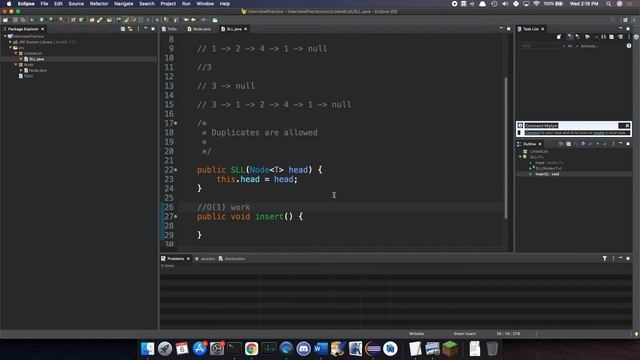
Task: Minimize the Package Explorer panel
Action: (146, 29)
